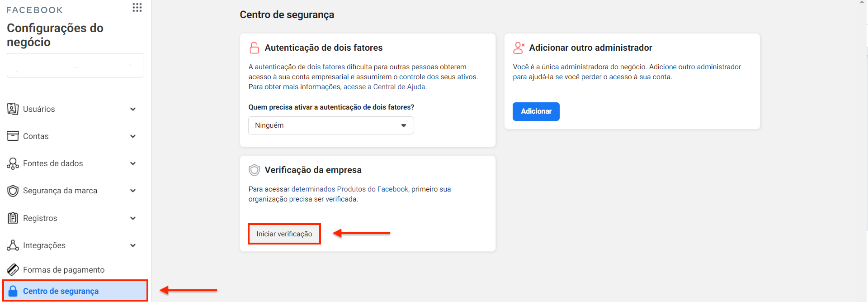Click the Segurança da marca shield icon

[x=13, y=191]
